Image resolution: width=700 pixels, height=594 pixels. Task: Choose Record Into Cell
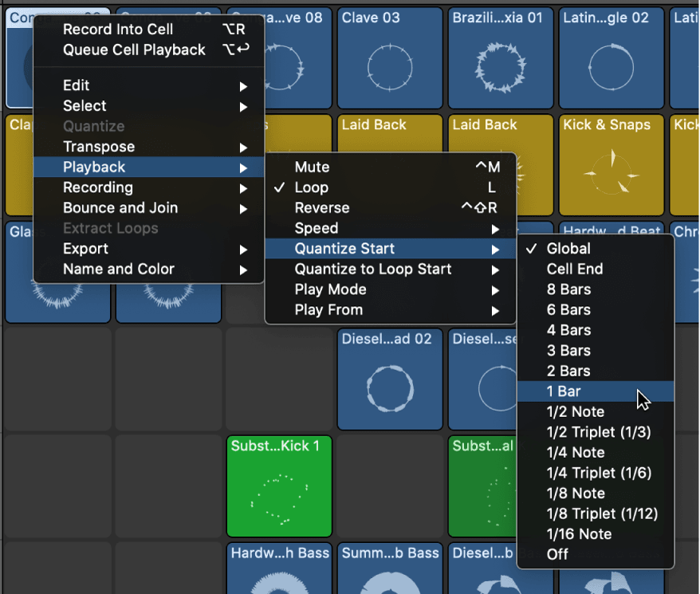pyautogui.click(x=148, y=30)
